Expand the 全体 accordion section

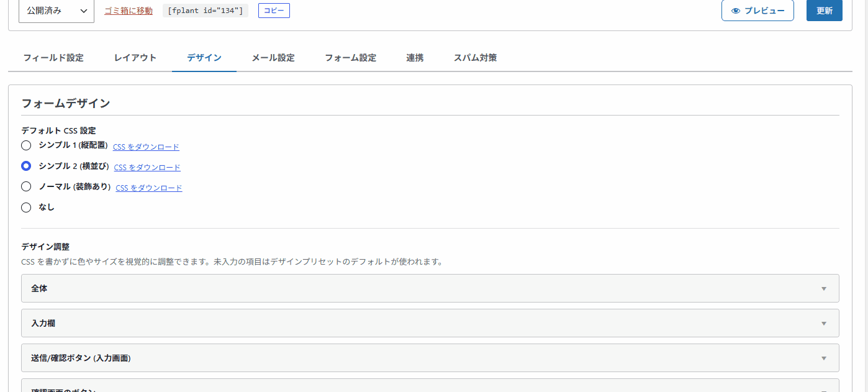pyautogui.click(x=430, y=288)
